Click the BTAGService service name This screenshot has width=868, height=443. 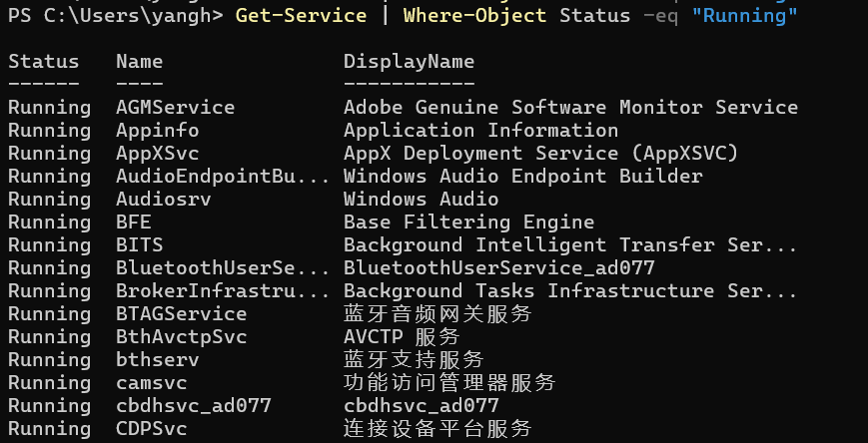click(181, 313)
